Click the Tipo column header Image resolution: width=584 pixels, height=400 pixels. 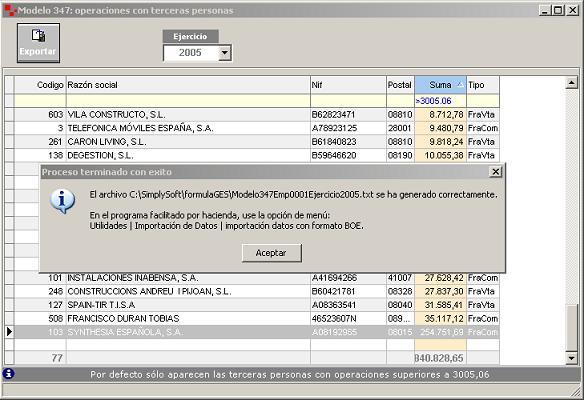(483, 85)
